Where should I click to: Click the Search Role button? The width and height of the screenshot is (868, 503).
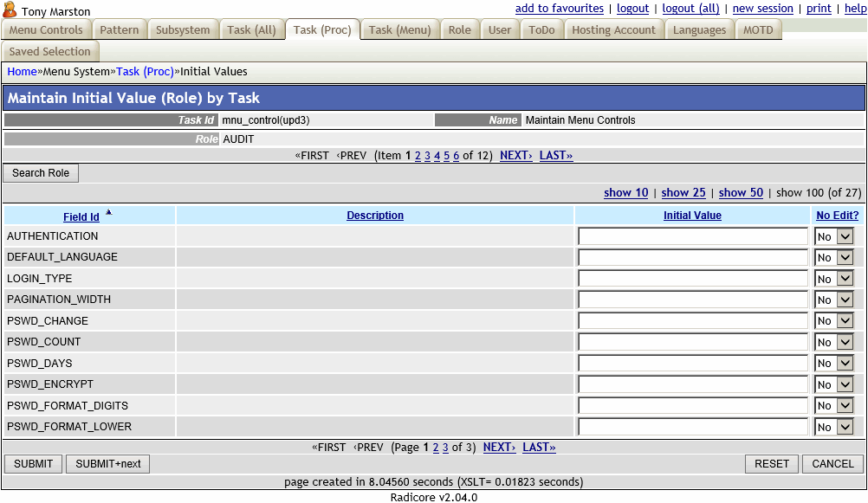coord(40,172)
